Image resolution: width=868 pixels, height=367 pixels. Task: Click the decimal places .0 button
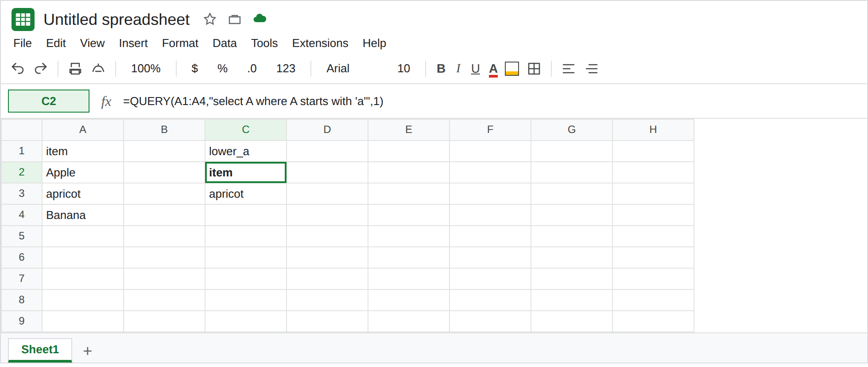tap(252, 69)
